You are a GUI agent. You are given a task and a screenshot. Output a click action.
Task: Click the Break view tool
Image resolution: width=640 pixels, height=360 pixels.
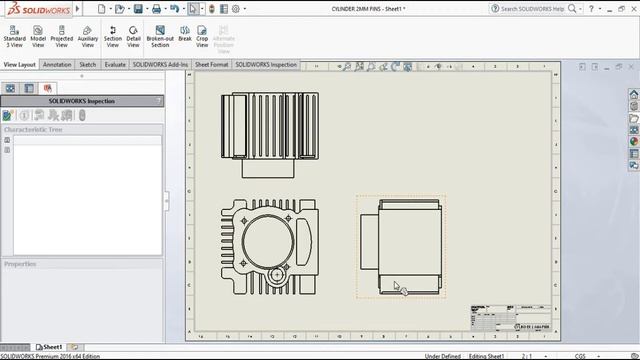pyautogui.click(x=185, y=33)
